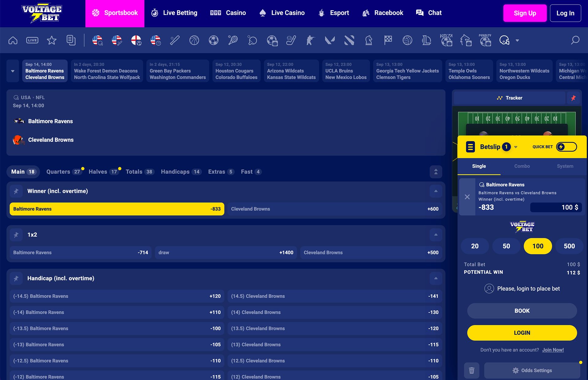Pin the 1x2 market
This screenshot has height=380, width=588.
[x=16, y=235]
